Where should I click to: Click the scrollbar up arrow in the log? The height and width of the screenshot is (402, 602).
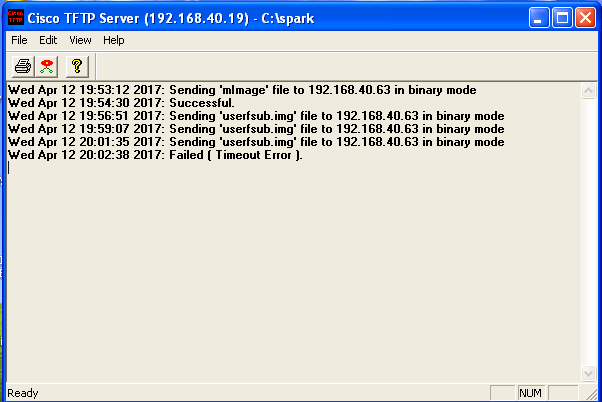pos(588,90)
